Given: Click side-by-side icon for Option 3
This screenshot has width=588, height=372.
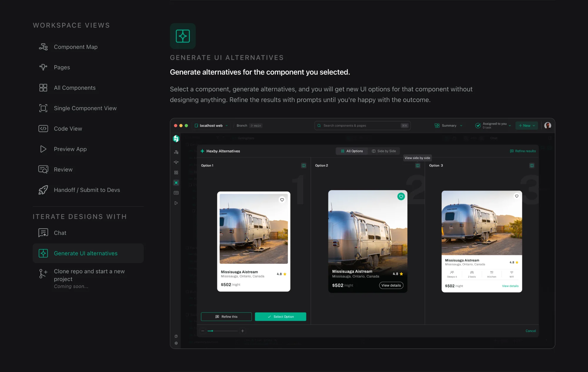Looking at the screenshot, I should point(532,165).
